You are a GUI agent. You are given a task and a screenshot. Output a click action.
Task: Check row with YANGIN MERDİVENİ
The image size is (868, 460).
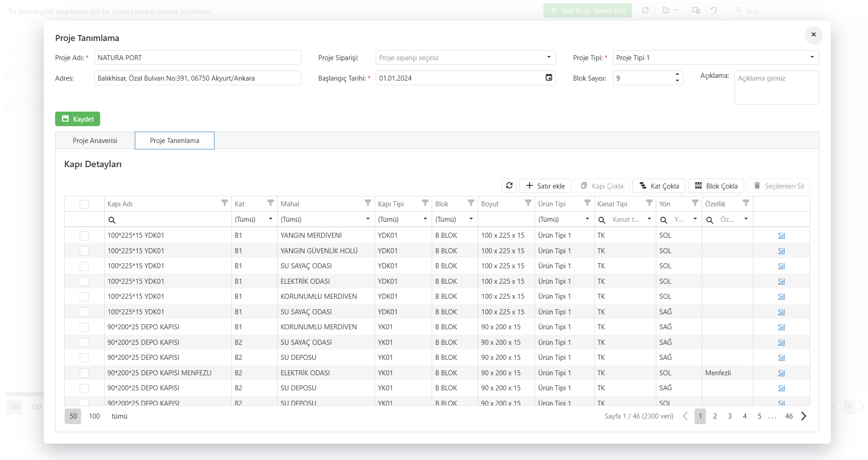[84, 235]
